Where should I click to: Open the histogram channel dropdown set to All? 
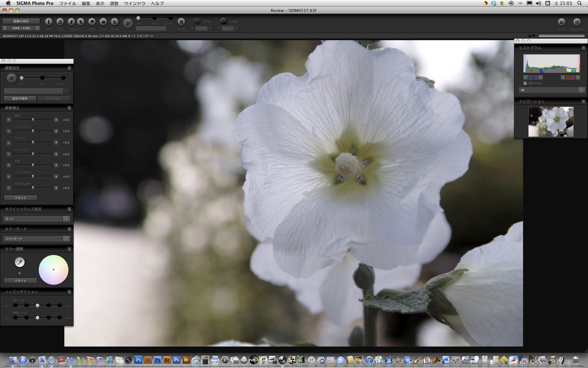pos(551,90)
